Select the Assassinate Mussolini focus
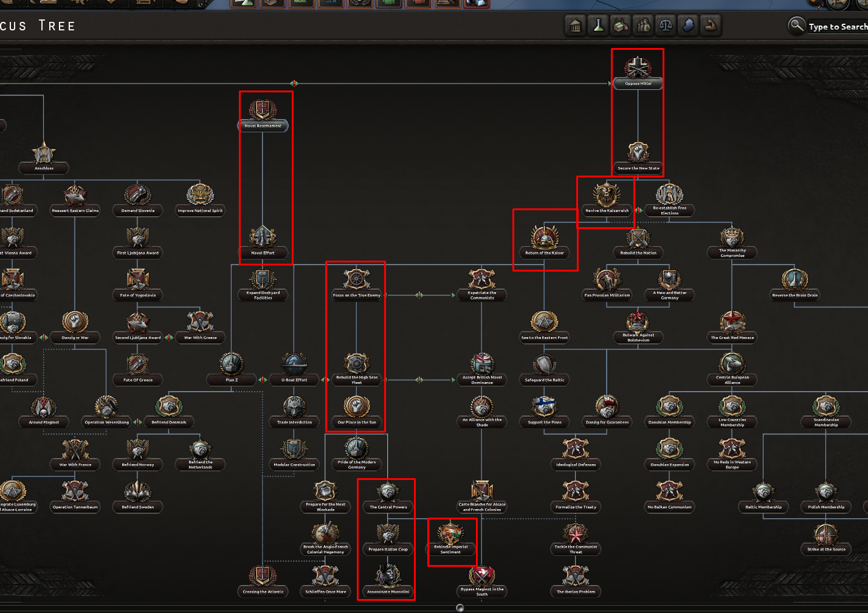868x613 pixels. 388,581
